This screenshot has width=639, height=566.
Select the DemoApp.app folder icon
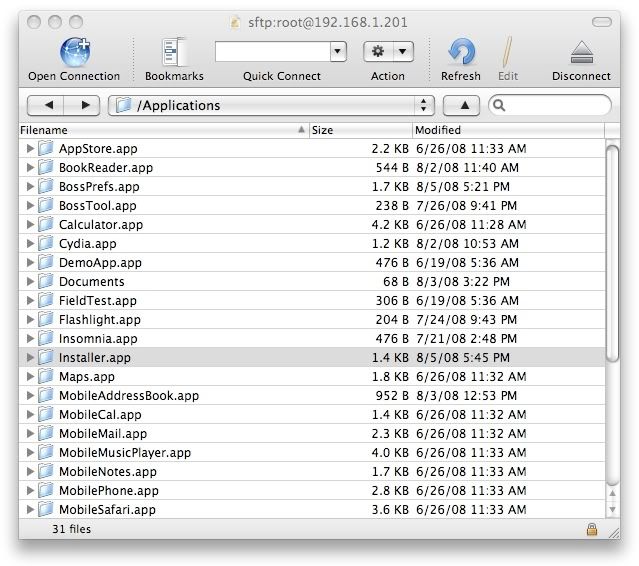[x=46, y=262]
